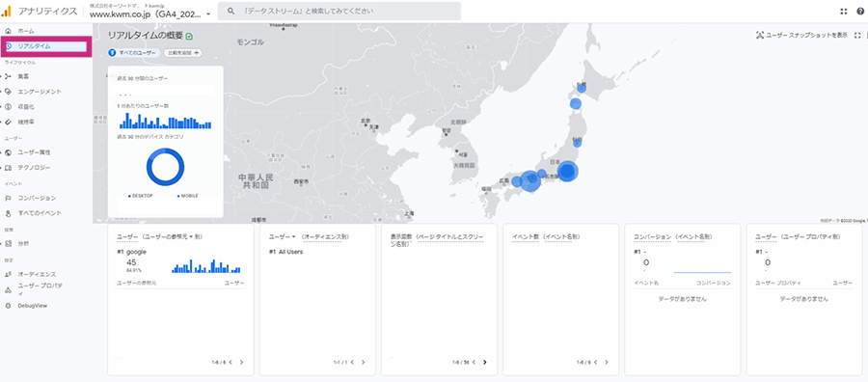Open the Google apps grid icon
This screenshot has height=382, width=868.
point(844,11)
